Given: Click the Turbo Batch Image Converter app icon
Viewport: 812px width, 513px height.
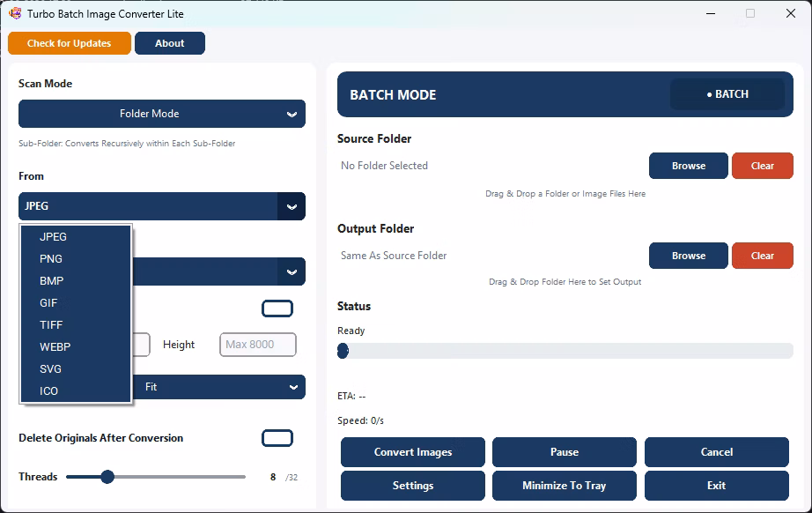Looking at the screenshot, I should [15, 13].
